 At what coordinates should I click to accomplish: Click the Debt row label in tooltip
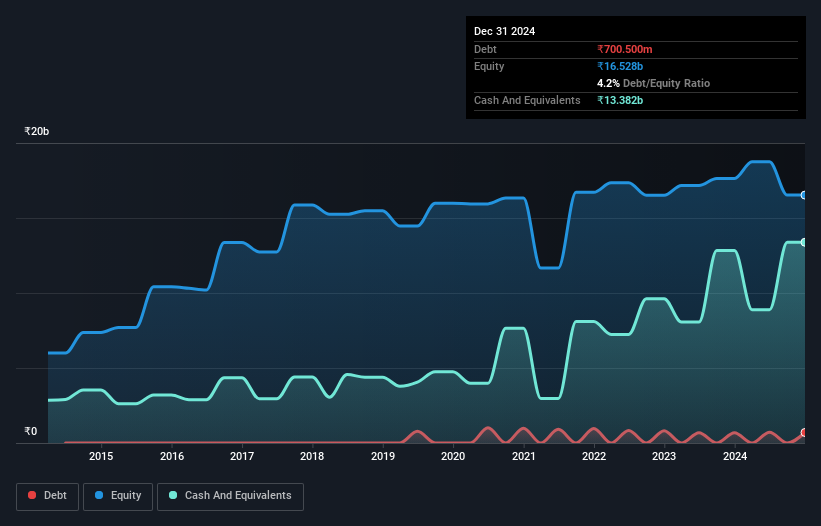tap(485, 49)
